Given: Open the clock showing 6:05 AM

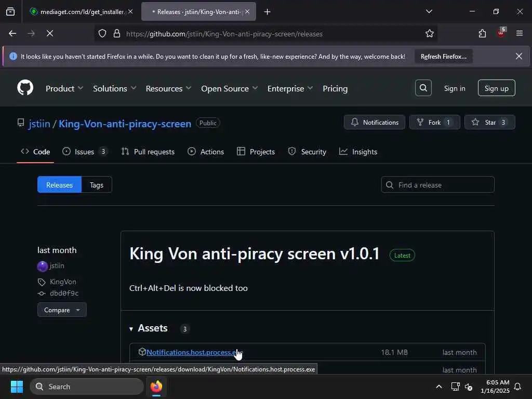Looking at the screenshot, I should (495, 387).
